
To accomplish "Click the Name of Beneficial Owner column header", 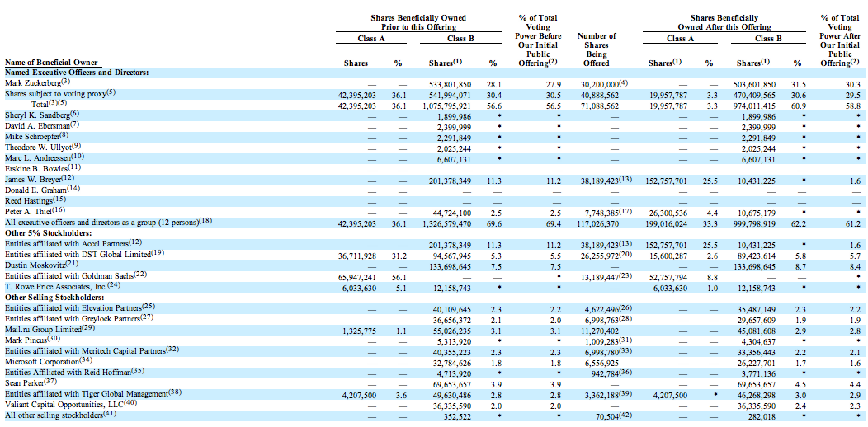I will 51,63.
